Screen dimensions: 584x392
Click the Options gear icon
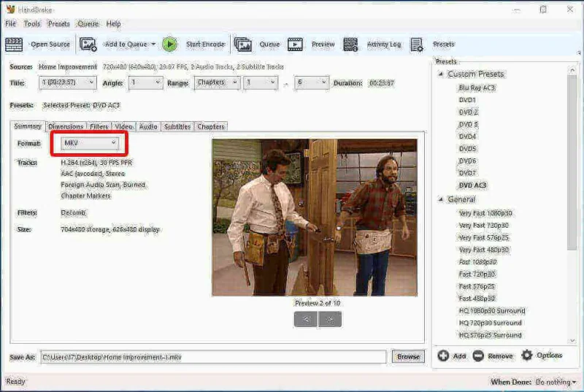[x=527, y=356]
